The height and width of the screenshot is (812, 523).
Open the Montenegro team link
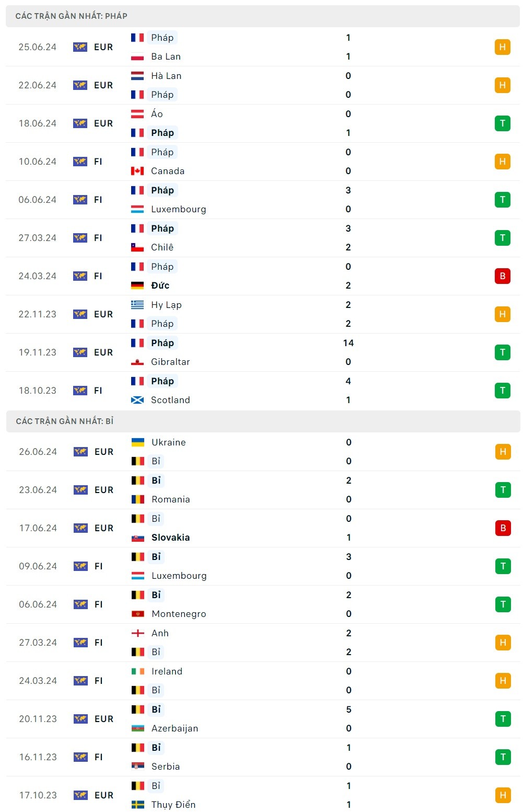click(179, 614)
